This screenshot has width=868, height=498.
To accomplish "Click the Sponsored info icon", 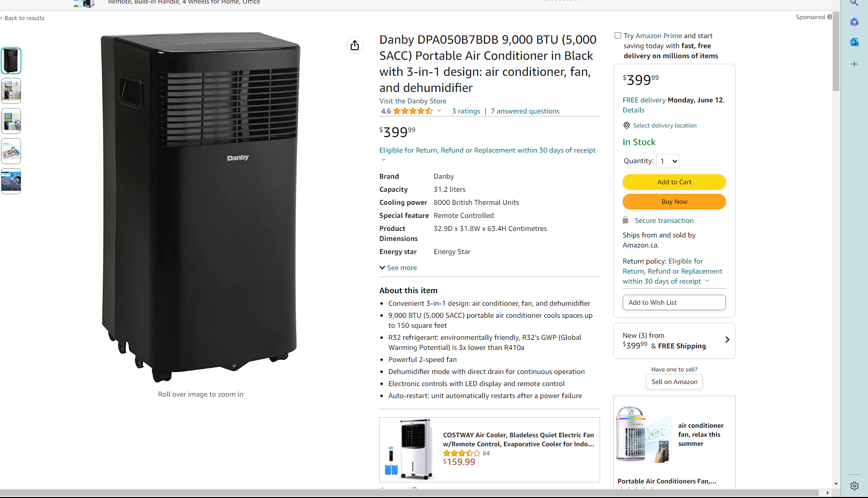I will [x=829, y=17].
